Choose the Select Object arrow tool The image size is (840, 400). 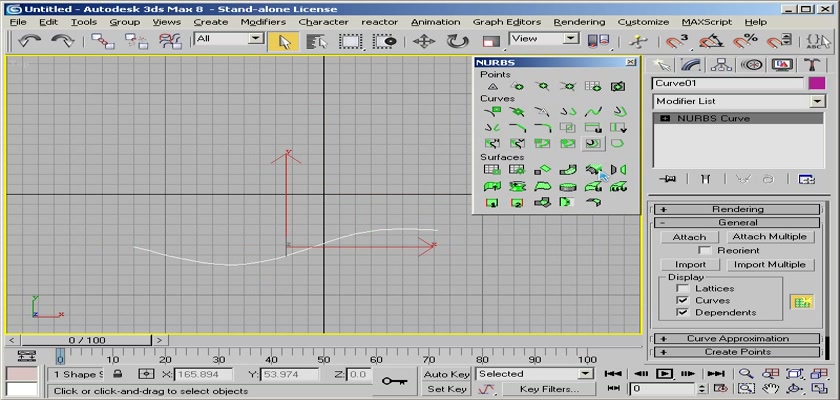point(283,41)
